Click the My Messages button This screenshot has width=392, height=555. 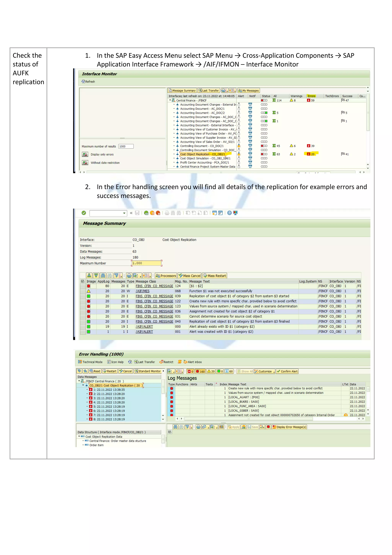click(248, 91)
